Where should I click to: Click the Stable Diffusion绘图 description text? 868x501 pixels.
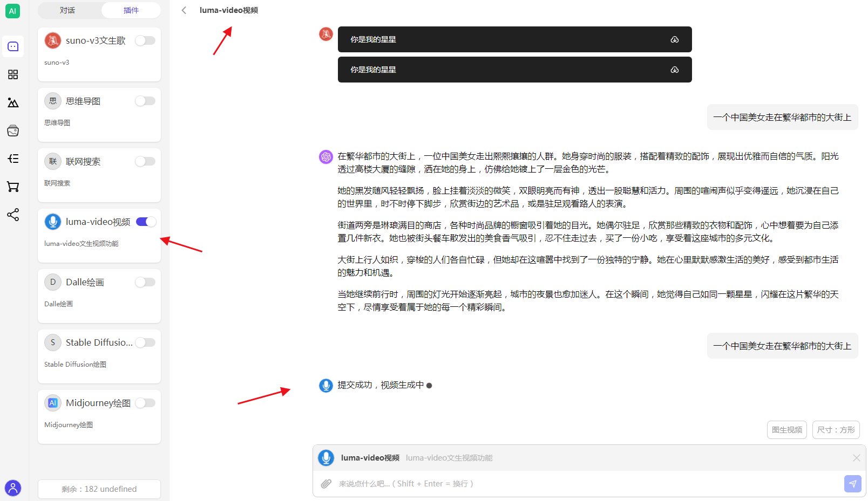point(76,365)
